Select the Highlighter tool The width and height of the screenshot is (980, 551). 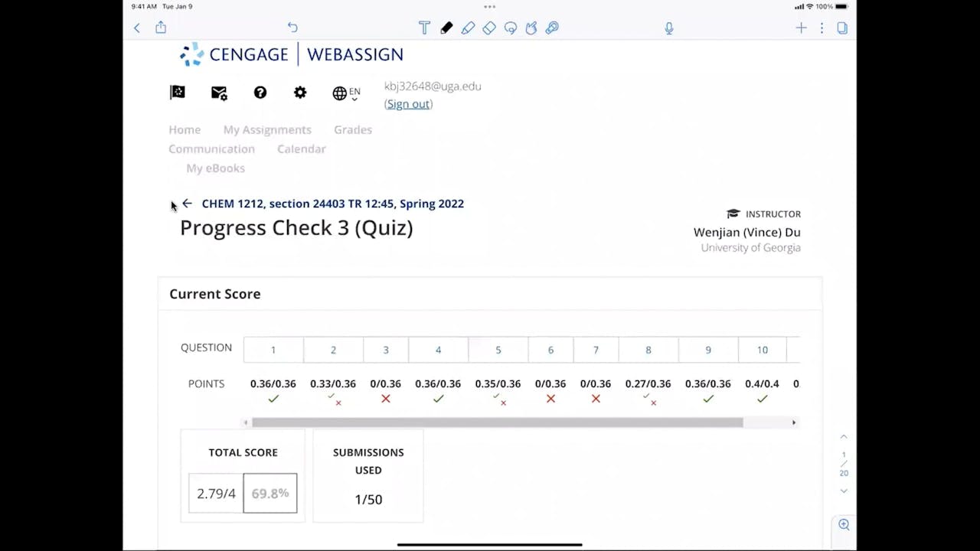468,28
